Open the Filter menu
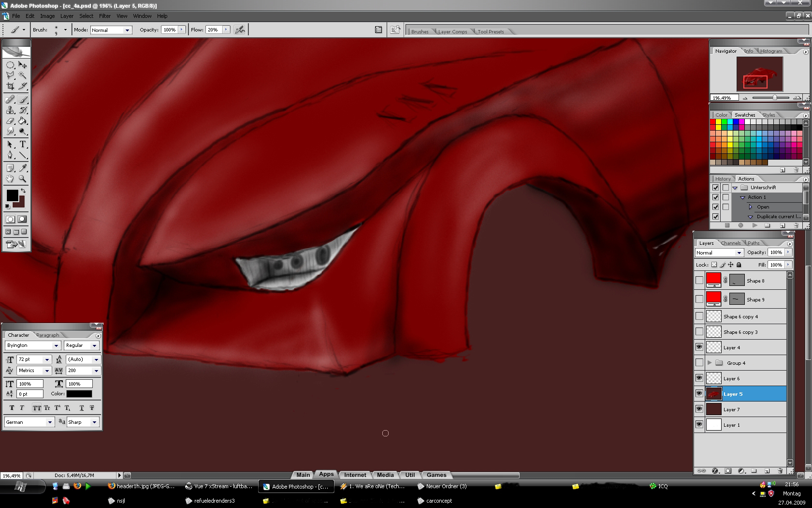 [105, 16]
